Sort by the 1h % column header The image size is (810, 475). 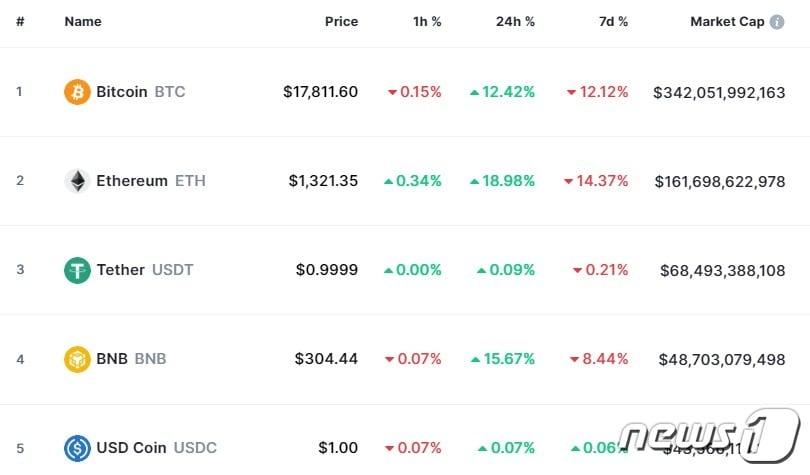427,22
